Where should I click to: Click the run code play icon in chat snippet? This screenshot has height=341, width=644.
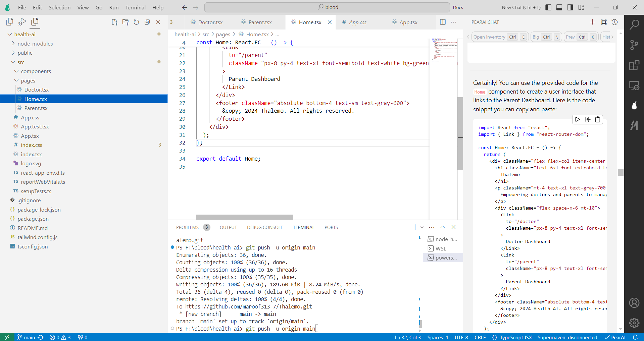click(577, 119)
